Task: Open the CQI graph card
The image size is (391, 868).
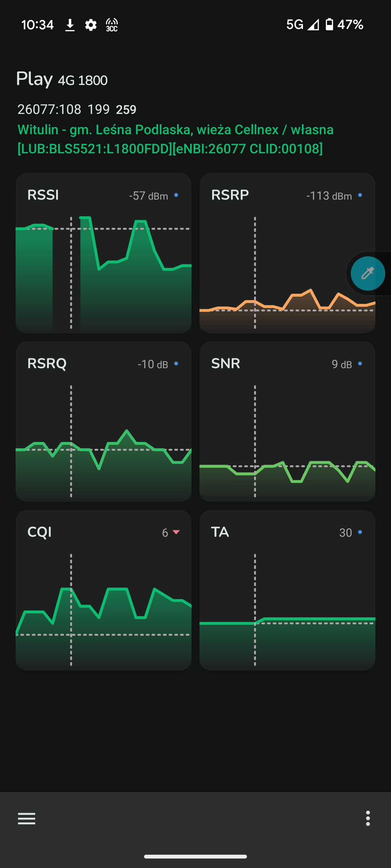Action: tap(104, 590)
